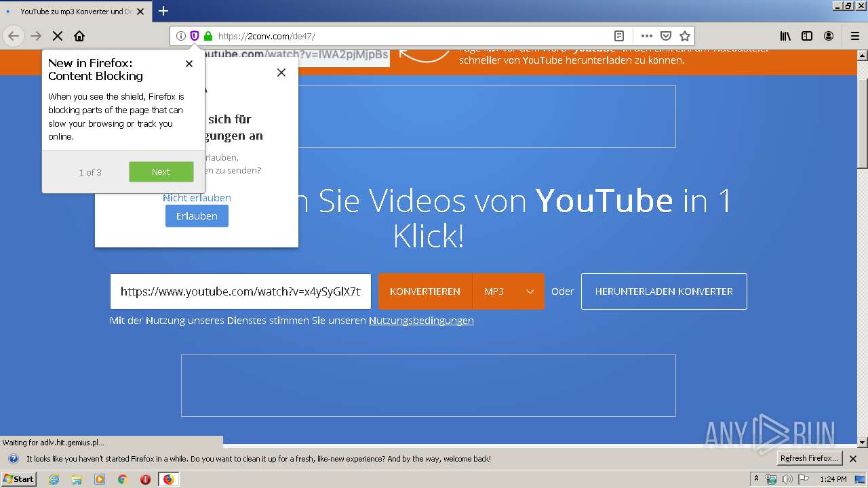Open the Firefox hamburger menu
Image resolution: width=868 pixels, height=488 pixels.
855,36
